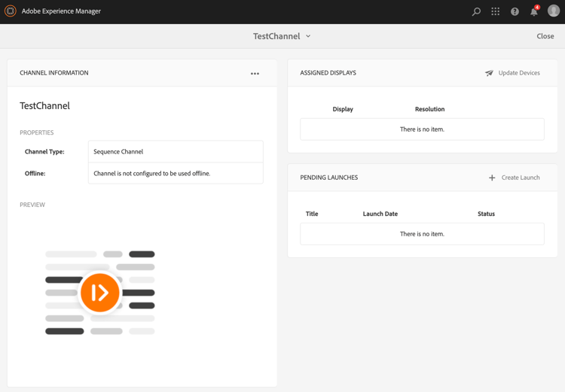Expand the TestChannel title dropdown chevron
The image size is (565, 392).
(308, 36)
